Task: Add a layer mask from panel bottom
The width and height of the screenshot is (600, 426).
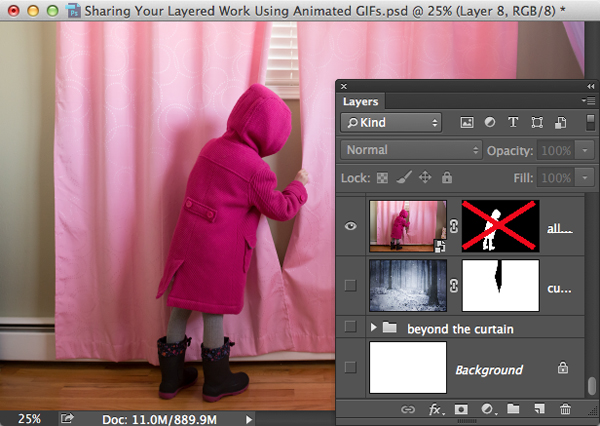Action: click(x=462, y=409)
